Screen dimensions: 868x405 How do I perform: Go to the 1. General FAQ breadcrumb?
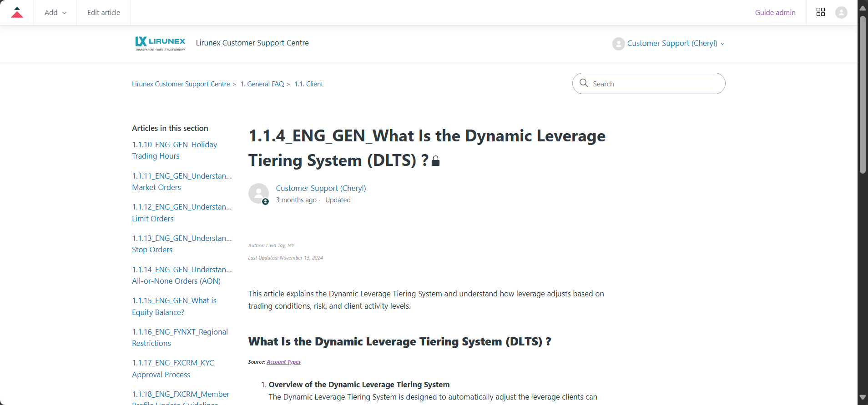262,84
